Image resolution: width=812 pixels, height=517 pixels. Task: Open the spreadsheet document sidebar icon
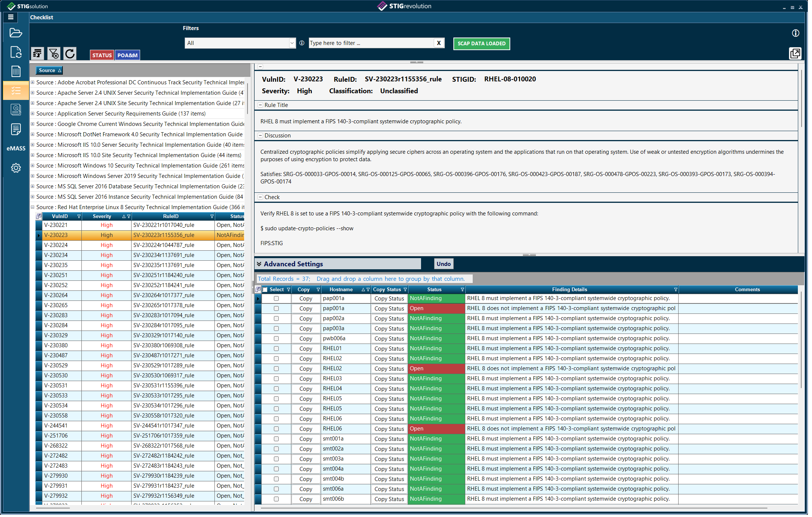(x=16, y=71)
